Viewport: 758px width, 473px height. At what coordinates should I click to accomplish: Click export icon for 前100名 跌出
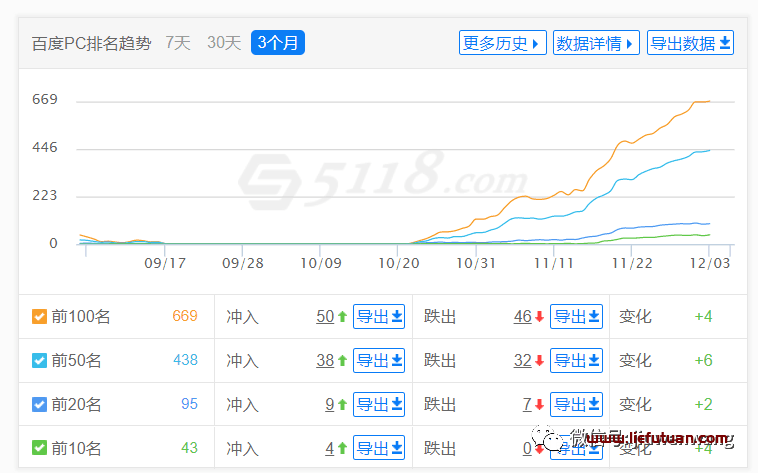(576, 317)
